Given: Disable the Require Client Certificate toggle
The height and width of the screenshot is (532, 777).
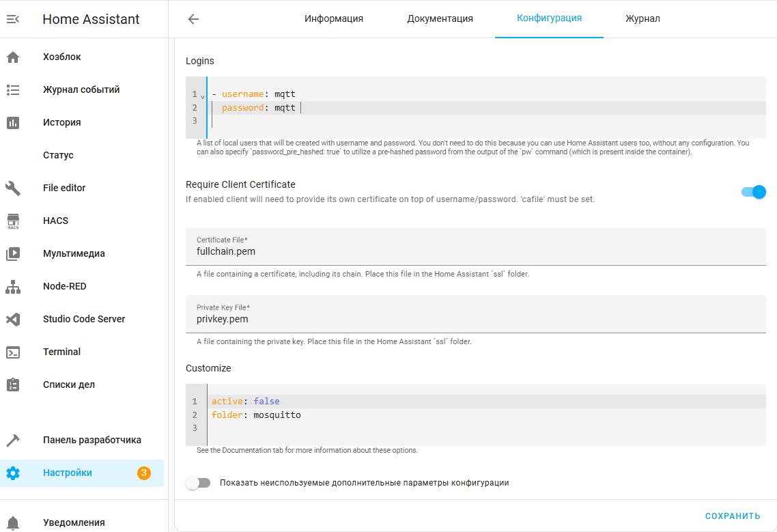Looking at the screenshot, I should coord(753,193).
